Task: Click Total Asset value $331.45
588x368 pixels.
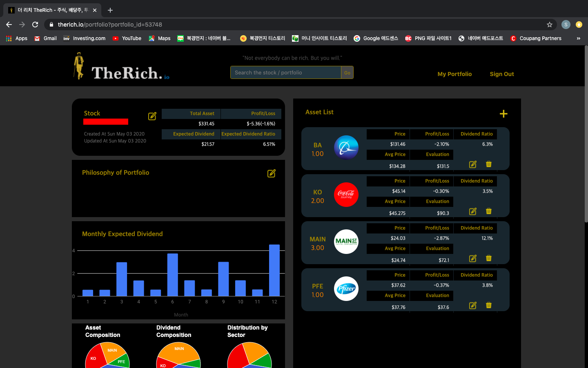Action: (206, 123)
